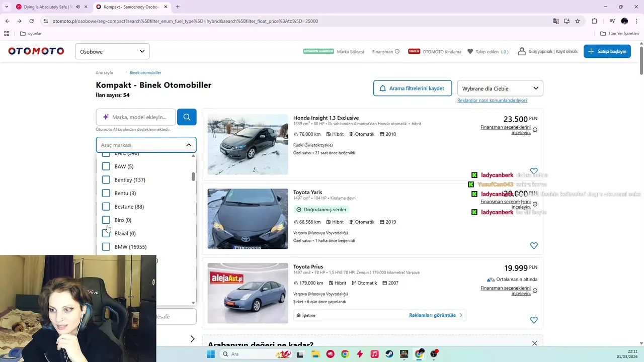This screenshot has width=644, height=362.
Task: Open Steam from the taskbar
Action: click(389, 354)
